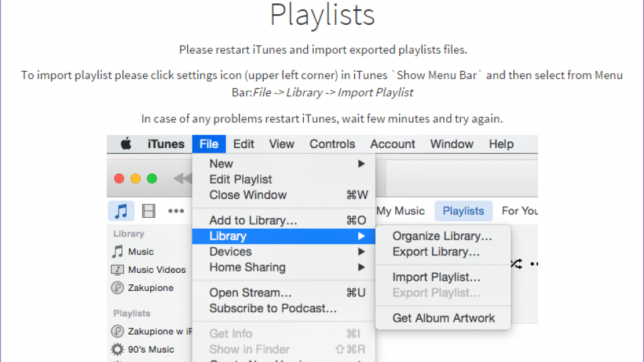Click the gear icon beside 90's Music
The image size is (644, 362).
coord(117,349)
